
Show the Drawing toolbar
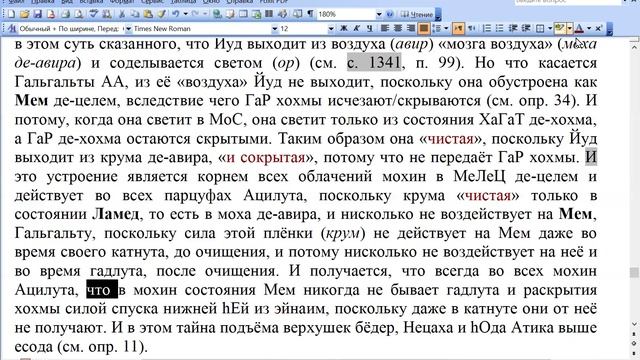[x=282, y=14]
